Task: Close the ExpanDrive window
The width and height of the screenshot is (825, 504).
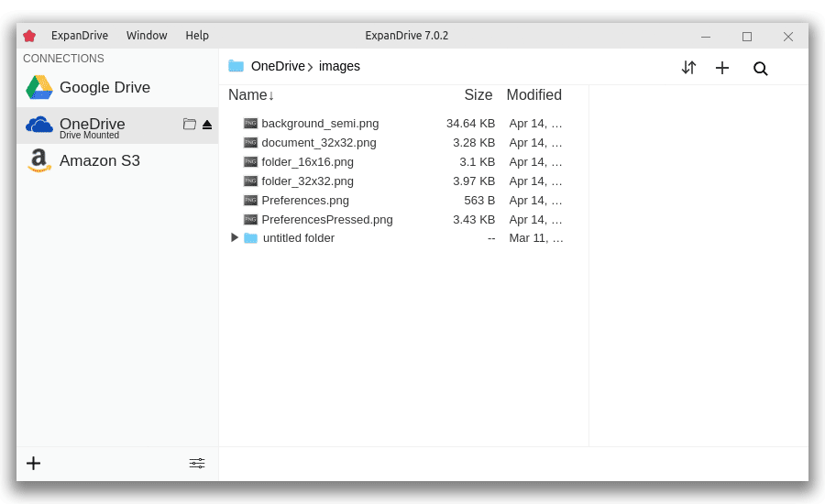Action: click(787, 37)
